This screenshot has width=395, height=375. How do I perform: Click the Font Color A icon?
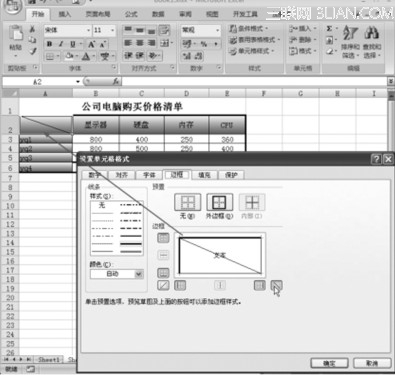click(x=86, y=56)
